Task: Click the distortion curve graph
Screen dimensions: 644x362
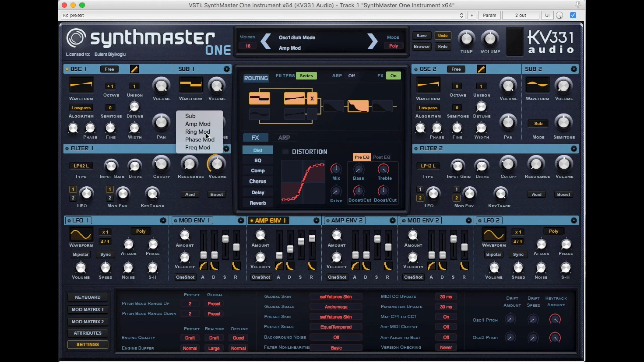Action: (x=303, y=182)
